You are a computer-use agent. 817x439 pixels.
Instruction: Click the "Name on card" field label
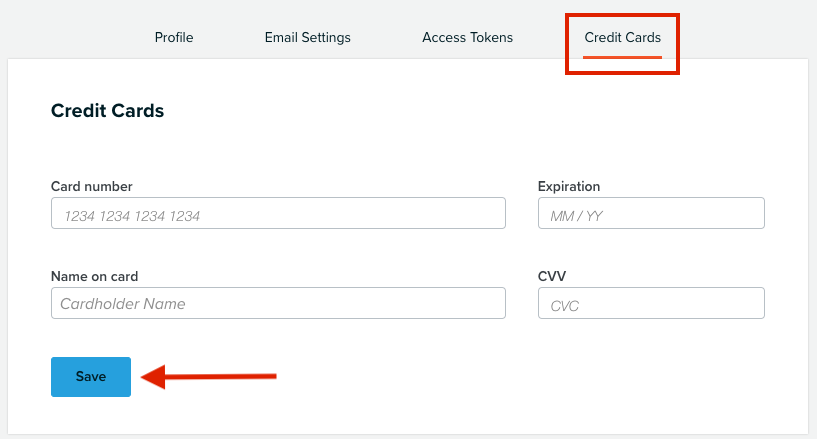point(94,277)
